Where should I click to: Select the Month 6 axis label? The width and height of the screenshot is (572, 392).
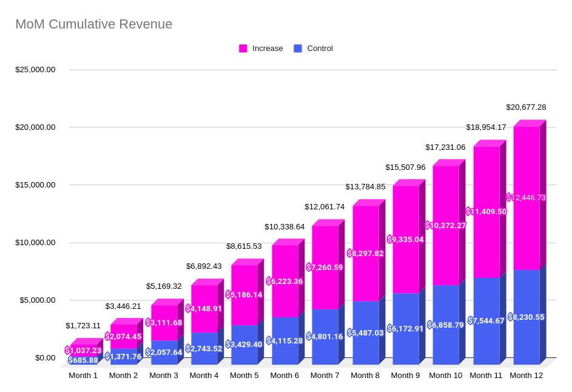click(x=284, y=376)
